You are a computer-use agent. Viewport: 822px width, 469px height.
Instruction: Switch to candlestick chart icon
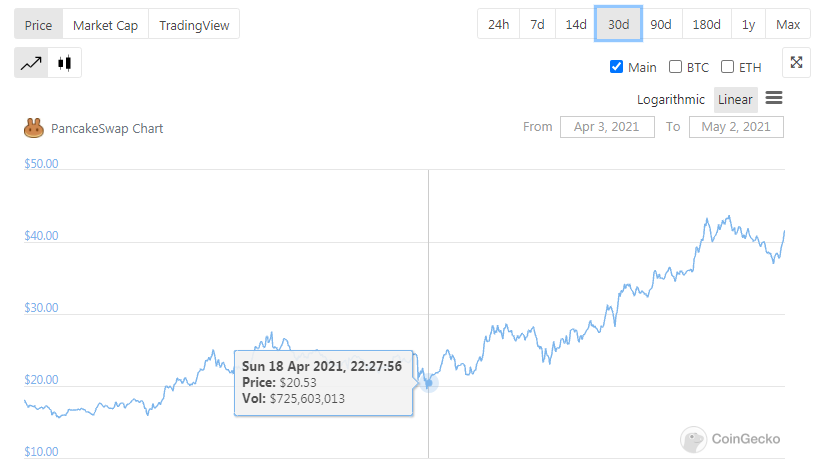[64, 63]
